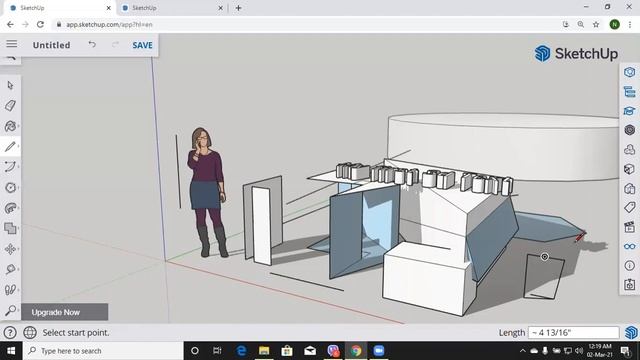
Task: Click the SketchUp logo in status bar
Action: coord(631,333)
